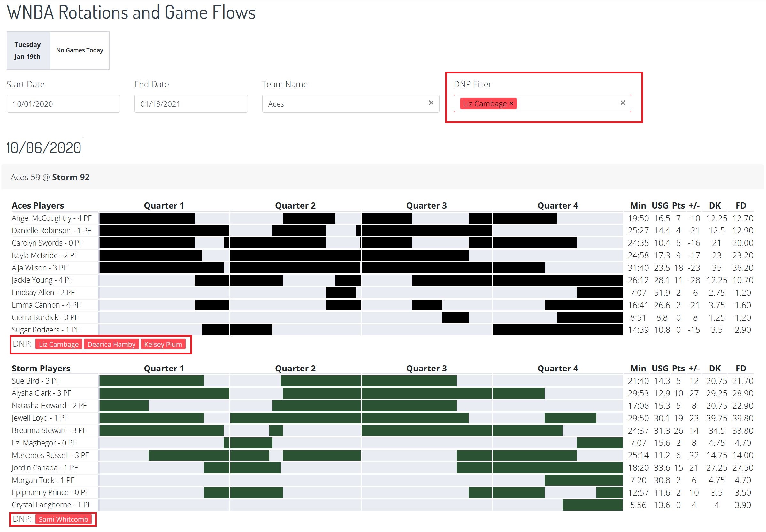Clear all DNP Filter selections

(622, 103)
